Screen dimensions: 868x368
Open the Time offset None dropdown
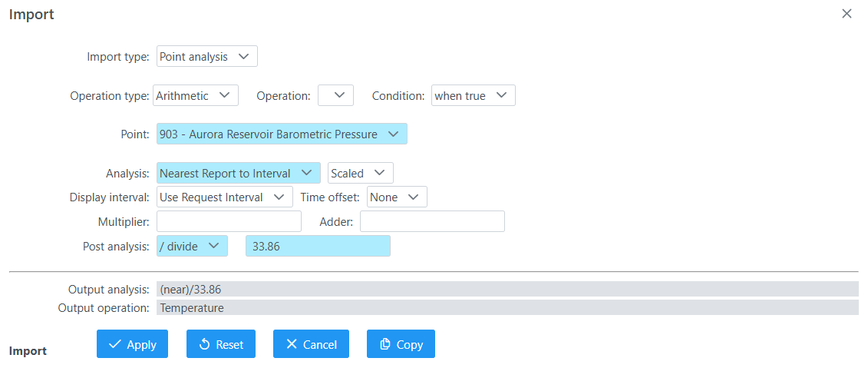tap(397, 197)
